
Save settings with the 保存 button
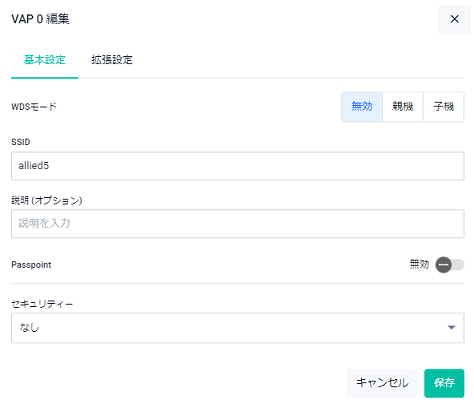tap(444, 383)
